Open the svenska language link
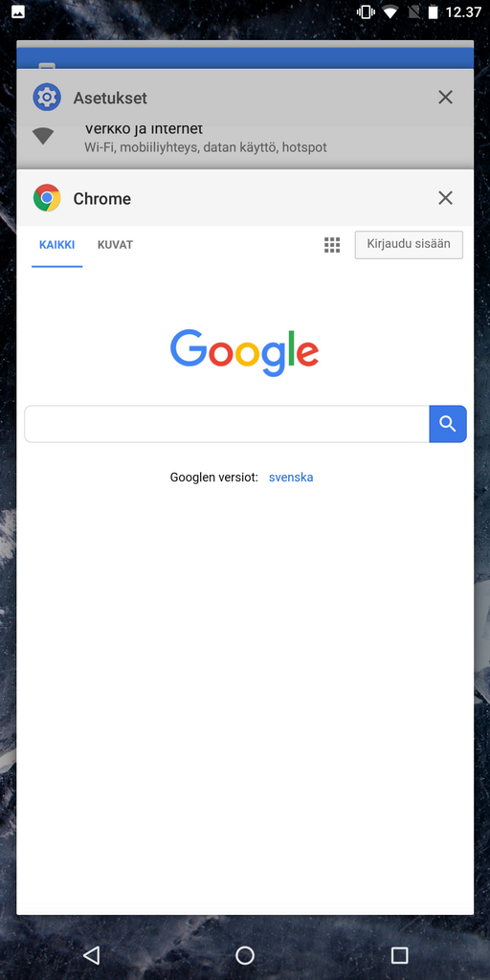The width and height of the screenshot is (490, 980). click(x=291, y=478)
